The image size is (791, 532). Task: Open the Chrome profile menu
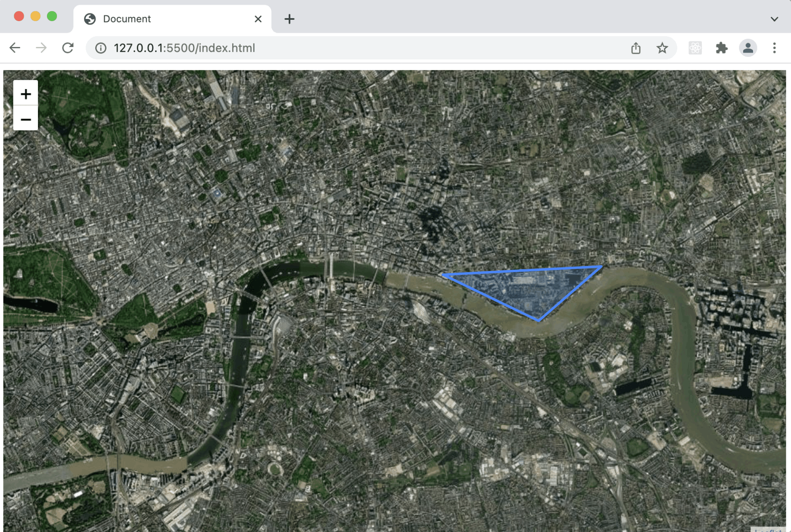point(748,48)
